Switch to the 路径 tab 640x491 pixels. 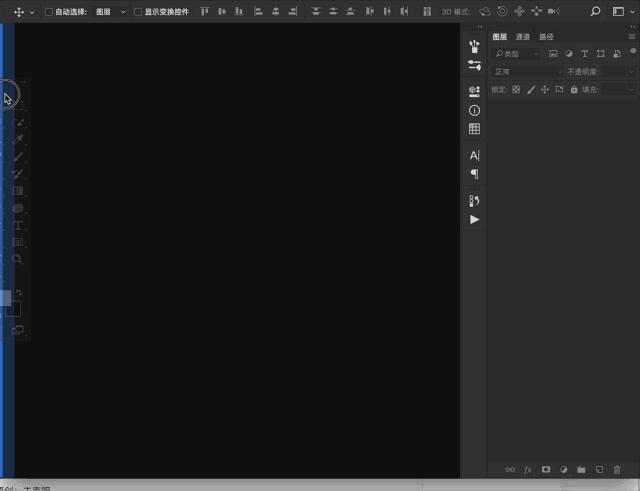[x=546, y=37]
